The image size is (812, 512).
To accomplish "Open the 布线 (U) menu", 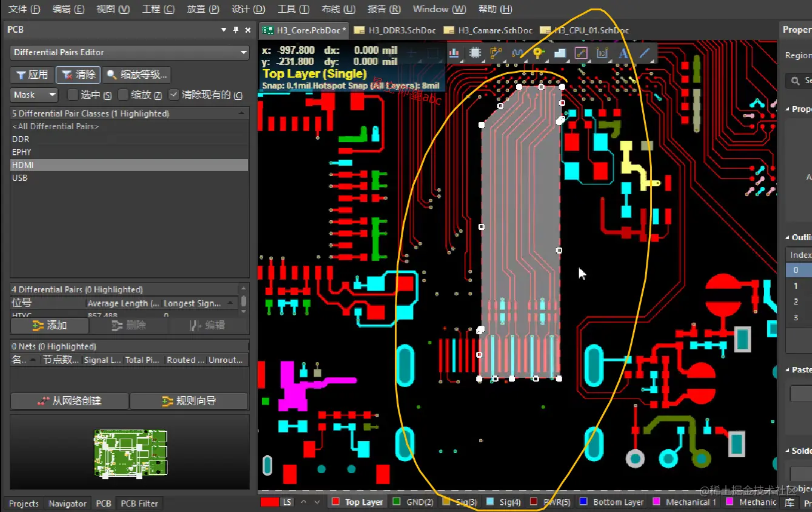I will (x=338, y=9).
